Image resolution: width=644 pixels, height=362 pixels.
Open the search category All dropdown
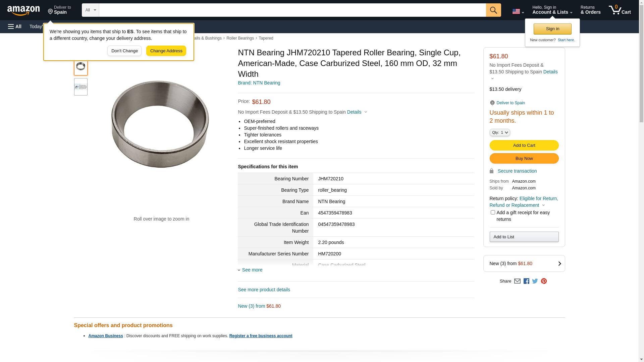(90, 10)
